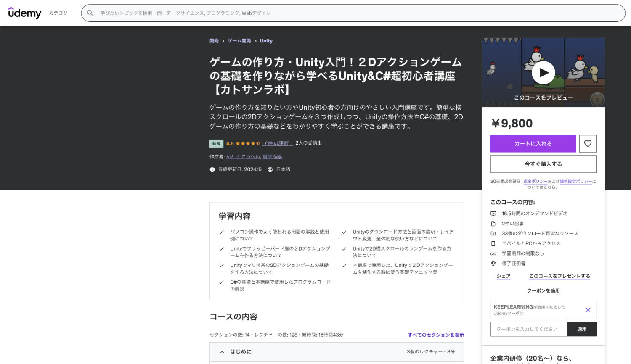Viewport: 631px width, 364px height.
Task: Open 返金ポリシー link
Action: pyautogui.click(x=536, y=182)
